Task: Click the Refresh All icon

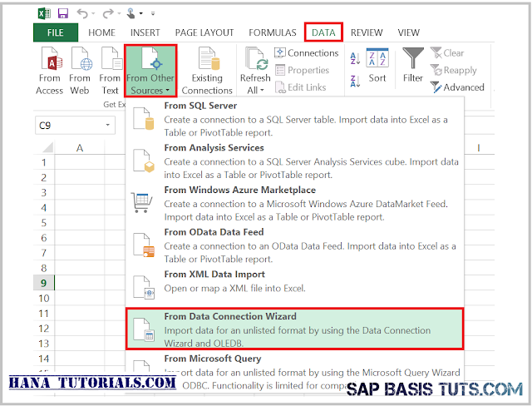Action: pos(256,60)
